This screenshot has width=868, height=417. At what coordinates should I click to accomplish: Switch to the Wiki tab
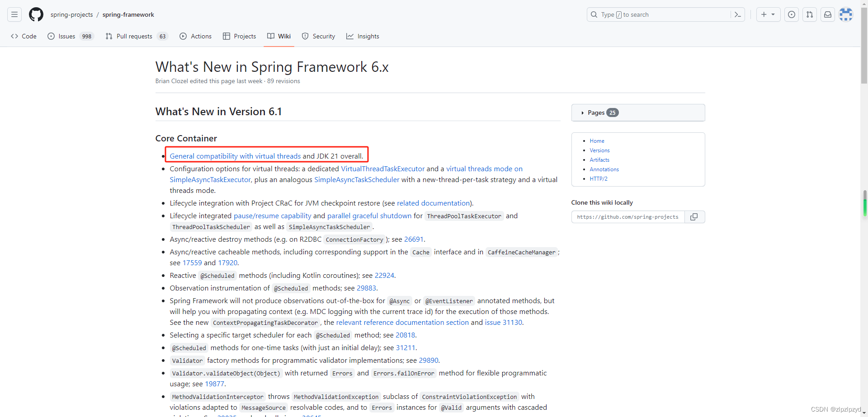tap(279, 36)
